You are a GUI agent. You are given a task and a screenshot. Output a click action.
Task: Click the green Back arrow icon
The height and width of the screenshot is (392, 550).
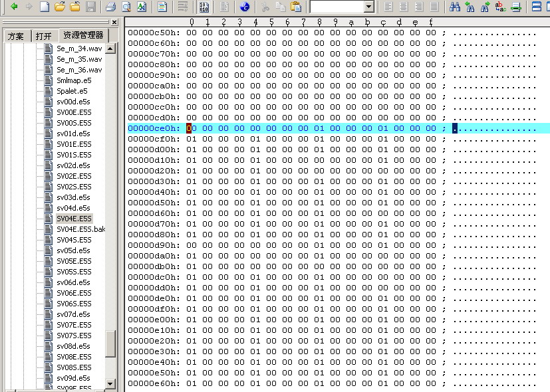tap(13, 7)
